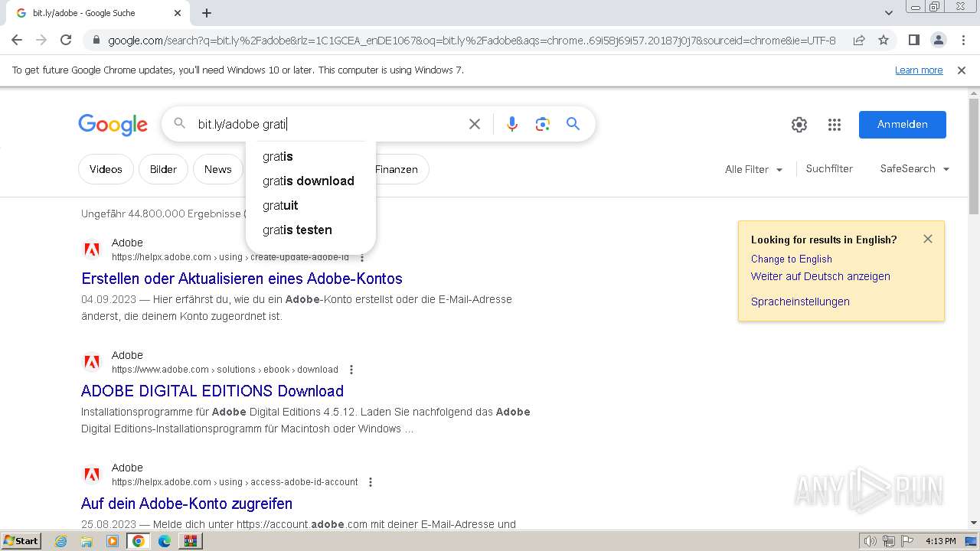Click Change to English link

(792, 259)
